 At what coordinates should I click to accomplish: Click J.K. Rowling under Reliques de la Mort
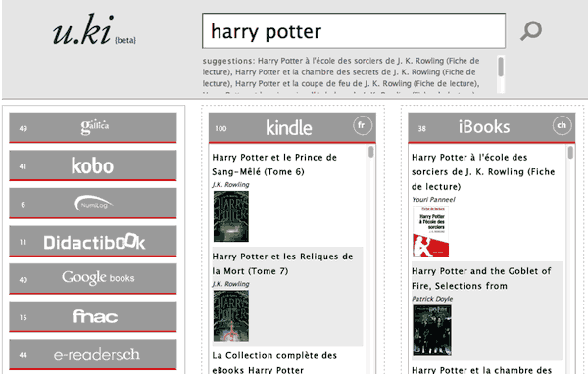pos(230,284)
